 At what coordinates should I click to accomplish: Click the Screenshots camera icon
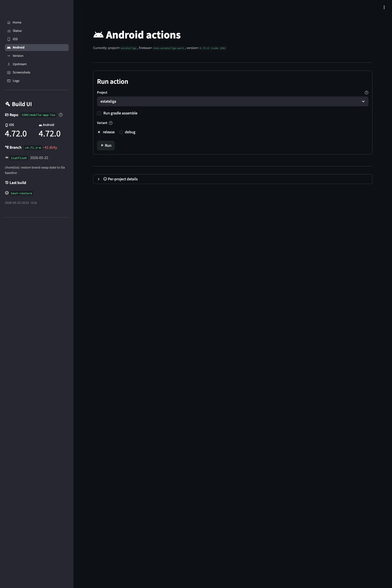tap(9, 73)
